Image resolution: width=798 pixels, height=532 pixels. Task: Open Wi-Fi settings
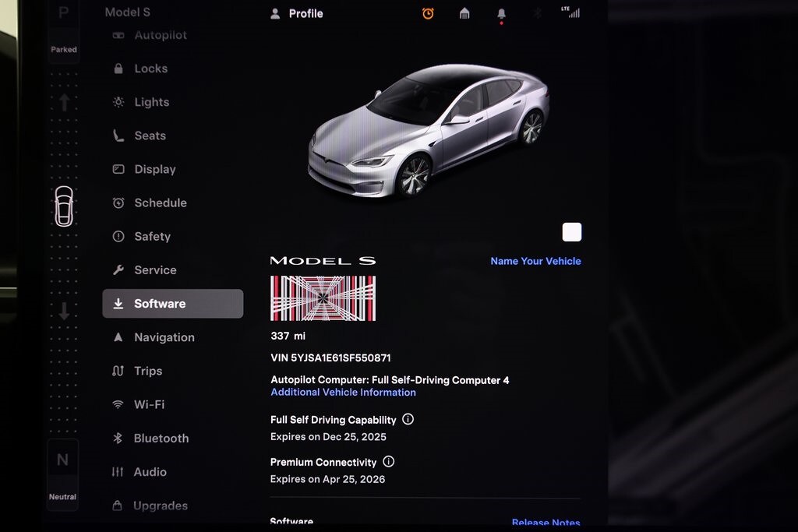(149, 404)
